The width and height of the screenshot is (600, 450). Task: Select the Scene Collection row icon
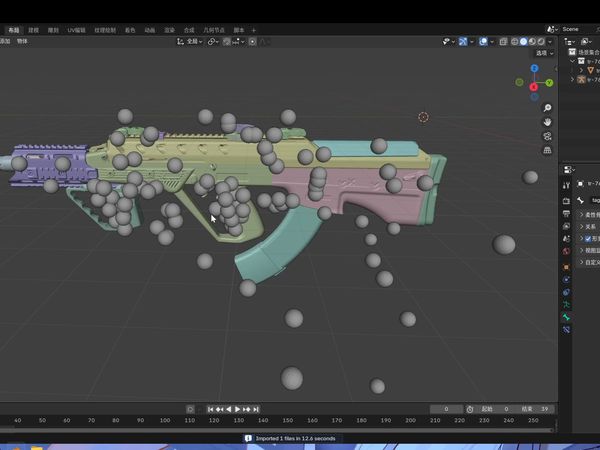(572, 52)
